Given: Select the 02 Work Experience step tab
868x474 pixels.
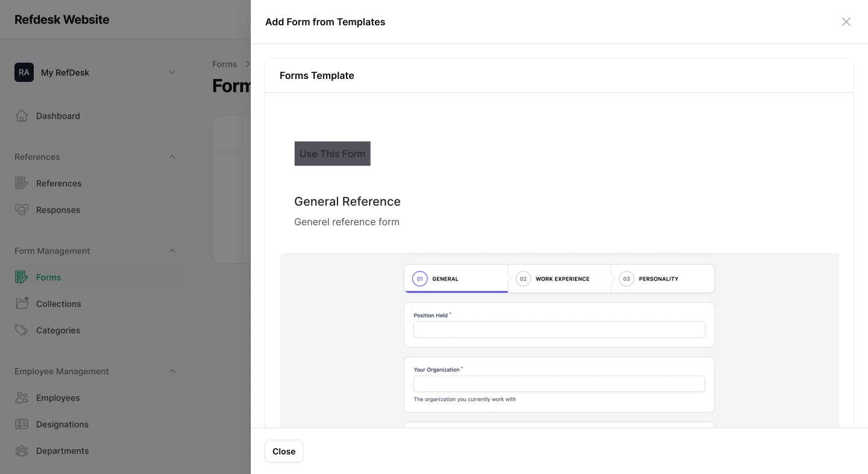Looking at the screenshot, I should pos(559,279).
